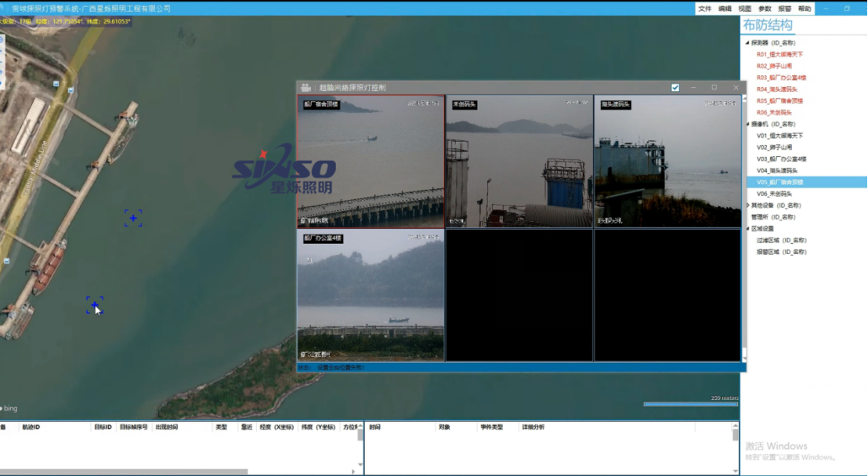Screen dimensions: 868x476
Task: Click the lower blue crosshair marker on the map
Action: [x=94, y=305]
